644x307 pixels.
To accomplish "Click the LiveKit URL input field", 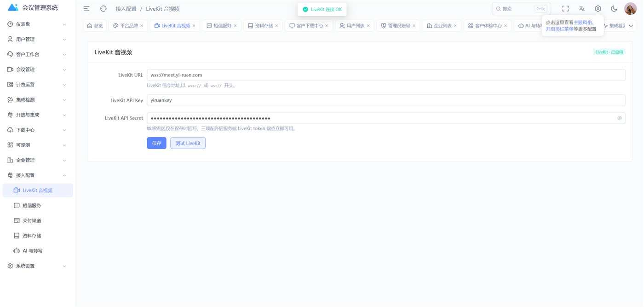I will point(386,75).
